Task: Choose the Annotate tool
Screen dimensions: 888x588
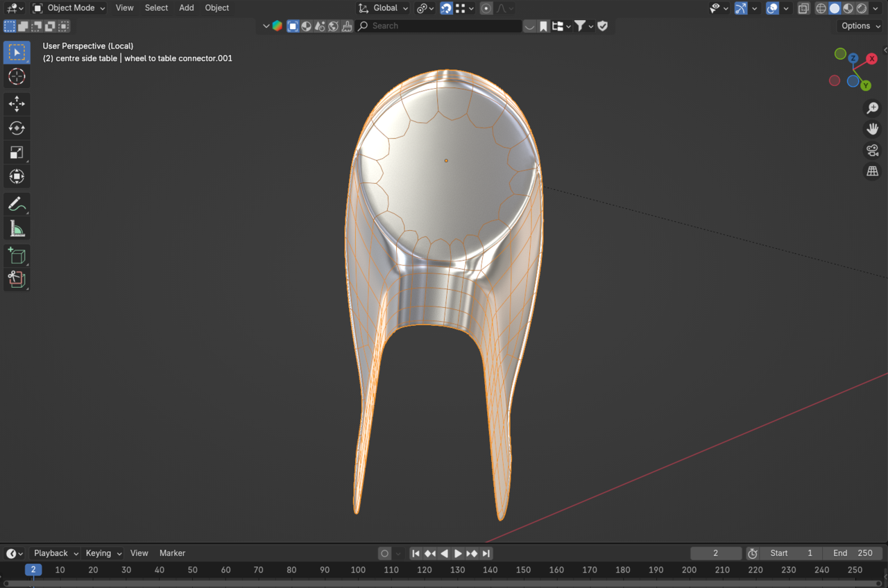Action: coord(17,204)
